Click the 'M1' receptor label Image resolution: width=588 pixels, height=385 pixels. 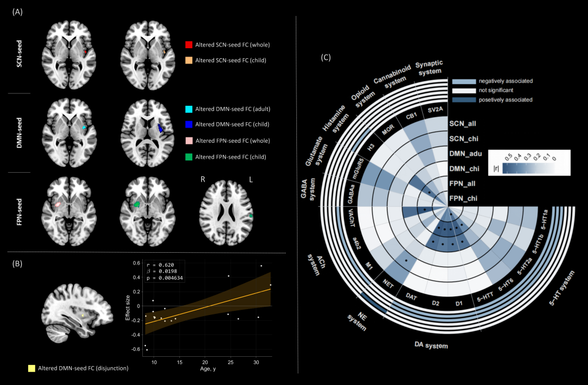coord(369,266)
